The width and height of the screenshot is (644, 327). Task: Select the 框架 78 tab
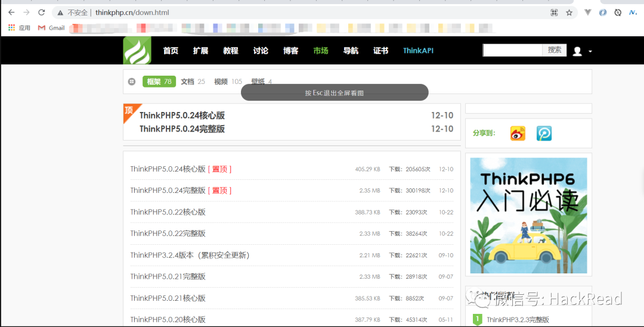tap(159, 82)
